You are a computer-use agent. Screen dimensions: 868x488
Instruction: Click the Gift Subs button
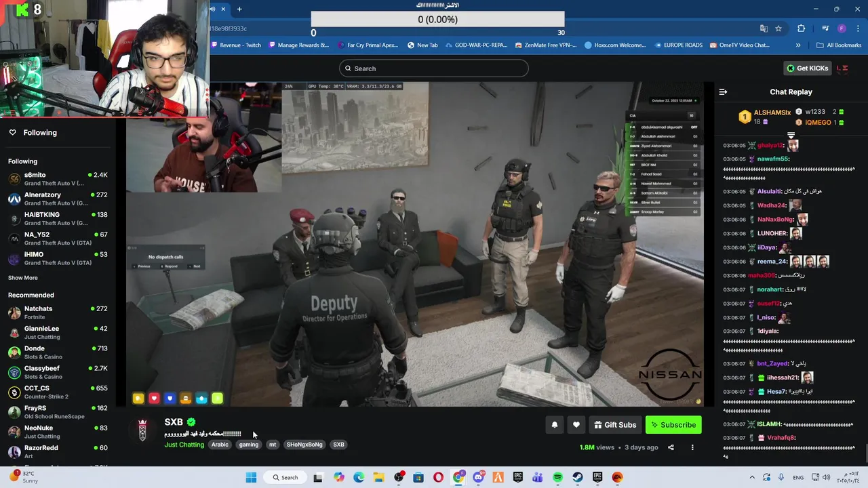coord(615,425)
